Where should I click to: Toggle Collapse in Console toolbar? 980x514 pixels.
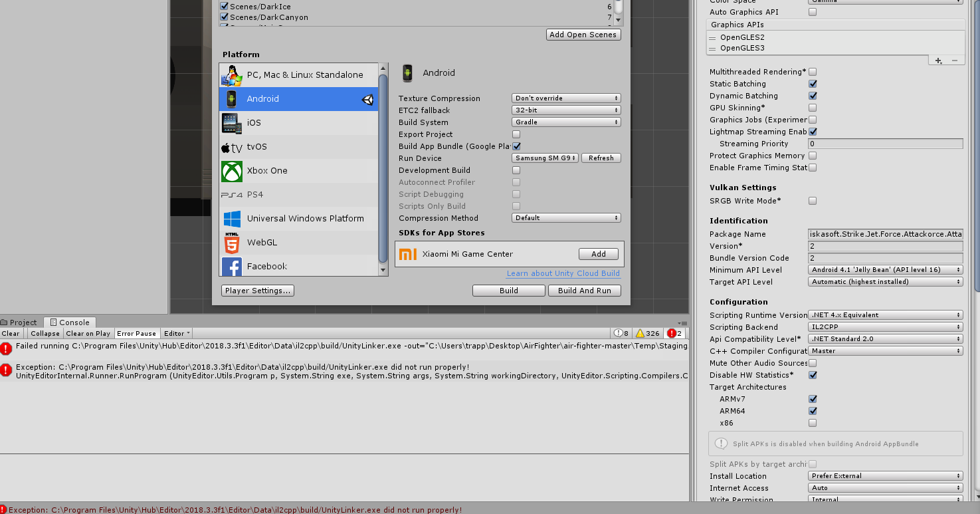pos(45,333)
